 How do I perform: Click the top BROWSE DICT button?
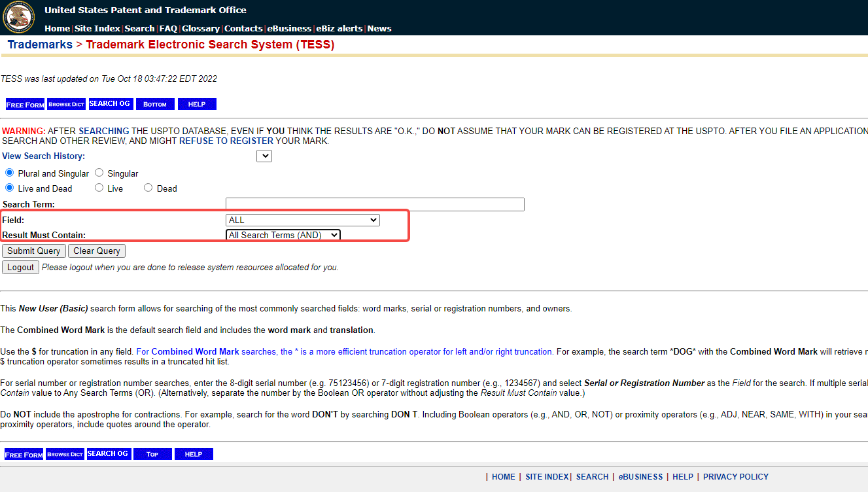click(66, 104)
